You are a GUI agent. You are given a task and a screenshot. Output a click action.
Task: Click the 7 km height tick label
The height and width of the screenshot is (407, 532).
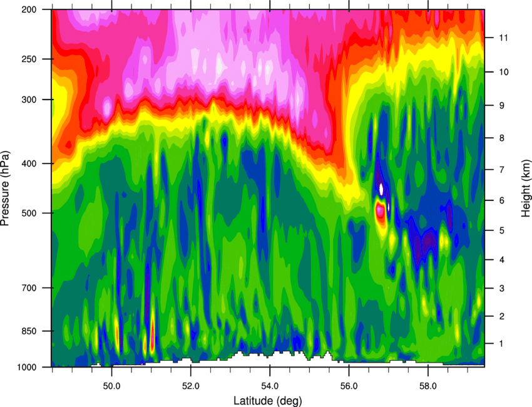[x=501, y=170]
